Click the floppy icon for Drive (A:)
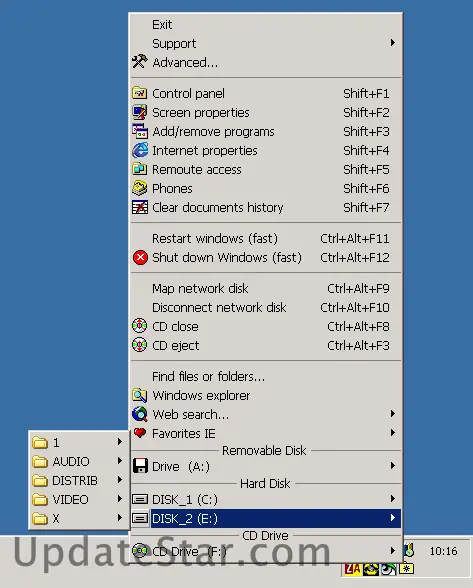This screenshot has height=588, width=473. tap(140, 466)
